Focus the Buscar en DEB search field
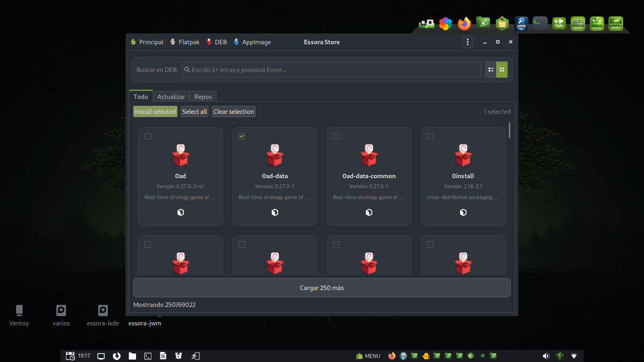The width and height of the screenshot is (644, 362). coord(332,70)
